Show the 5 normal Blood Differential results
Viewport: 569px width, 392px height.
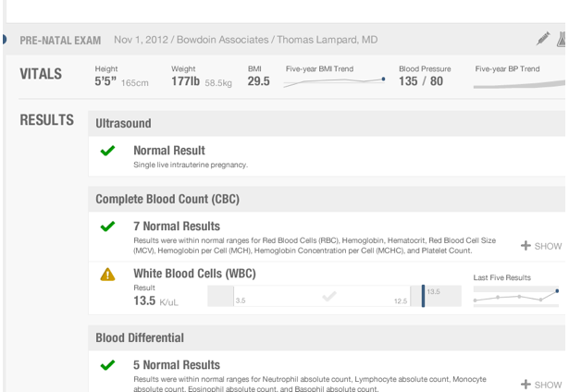[542, 385]
